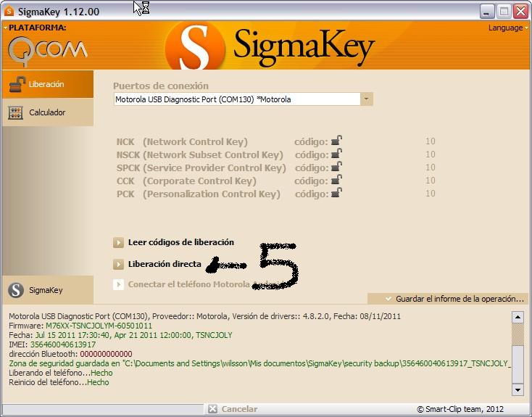Click the abacus icon beside Calculador
The height and width of the screenshot is (417, 532).
coord(16,112)
